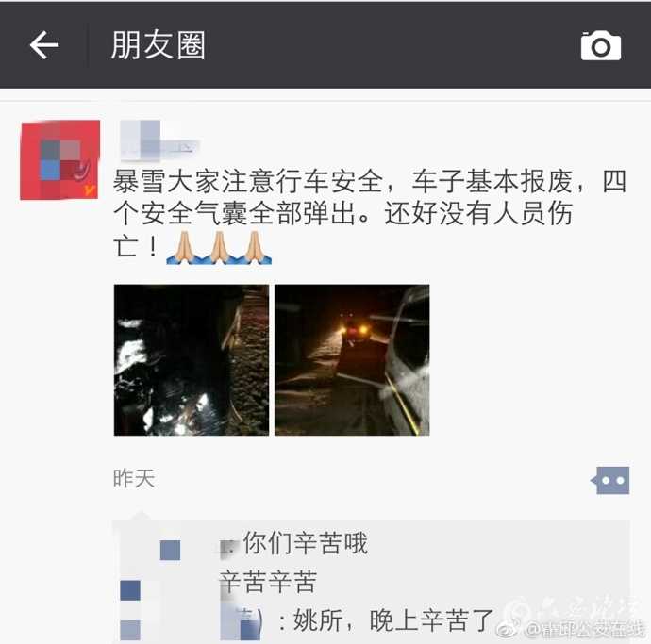View the right photo with headlights
Screen dimensions: 651x644
pyautogui.click(x=352, y=360)
